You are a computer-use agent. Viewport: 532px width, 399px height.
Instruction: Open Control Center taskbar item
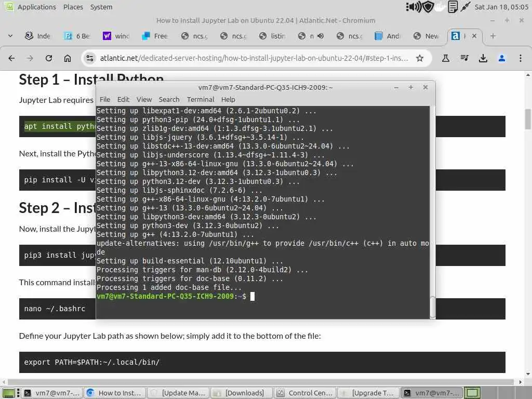pyautogui.click(x=305, y=393)
